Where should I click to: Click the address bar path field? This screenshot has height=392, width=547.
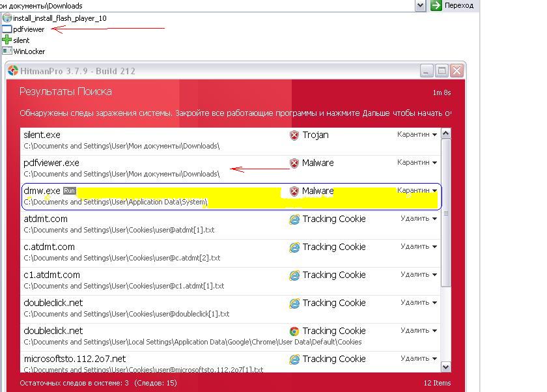[207, 6]
